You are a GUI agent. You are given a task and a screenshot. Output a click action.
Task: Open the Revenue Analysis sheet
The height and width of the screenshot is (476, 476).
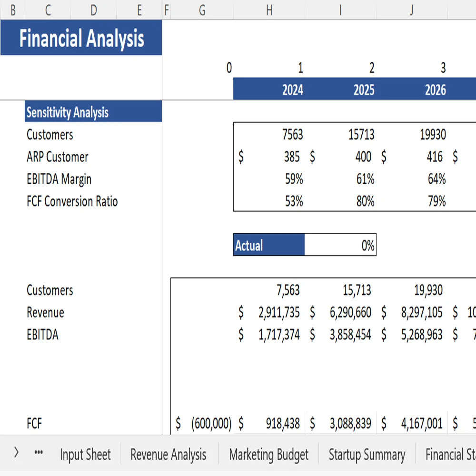pyautogui.click(x=168, y=455)
